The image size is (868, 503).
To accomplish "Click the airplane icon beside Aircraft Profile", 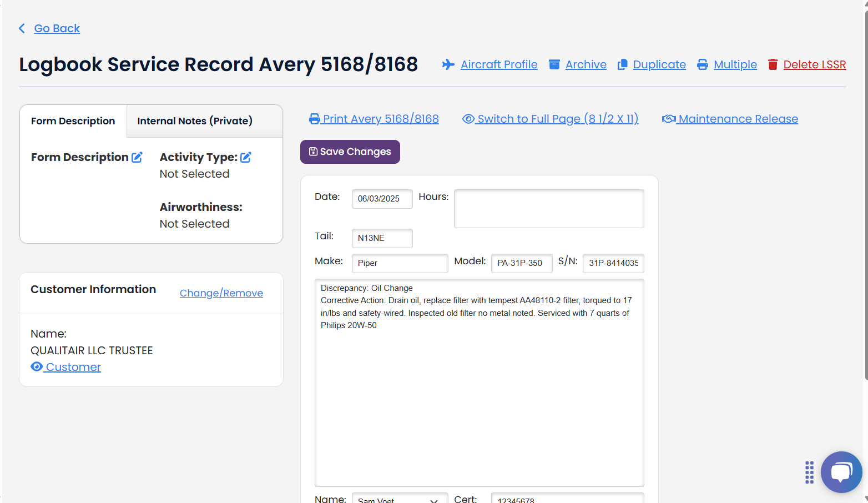I will coord(448,64).
